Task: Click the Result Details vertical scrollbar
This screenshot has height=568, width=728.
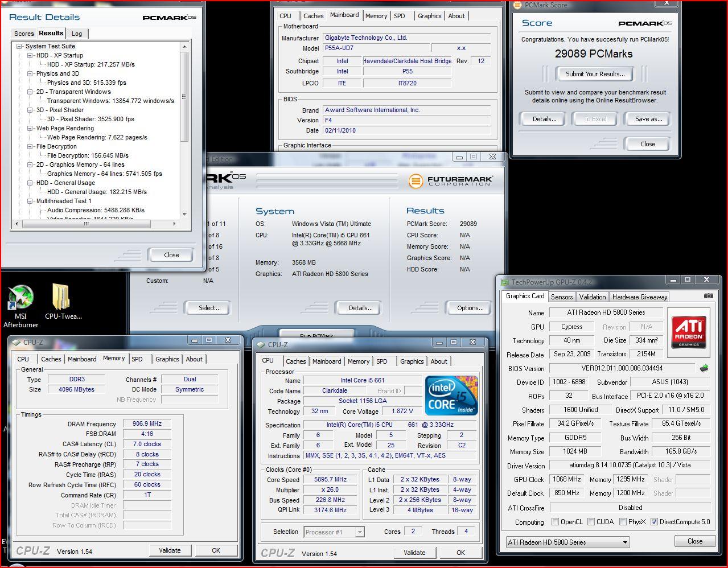Action: tap(184, 130)
